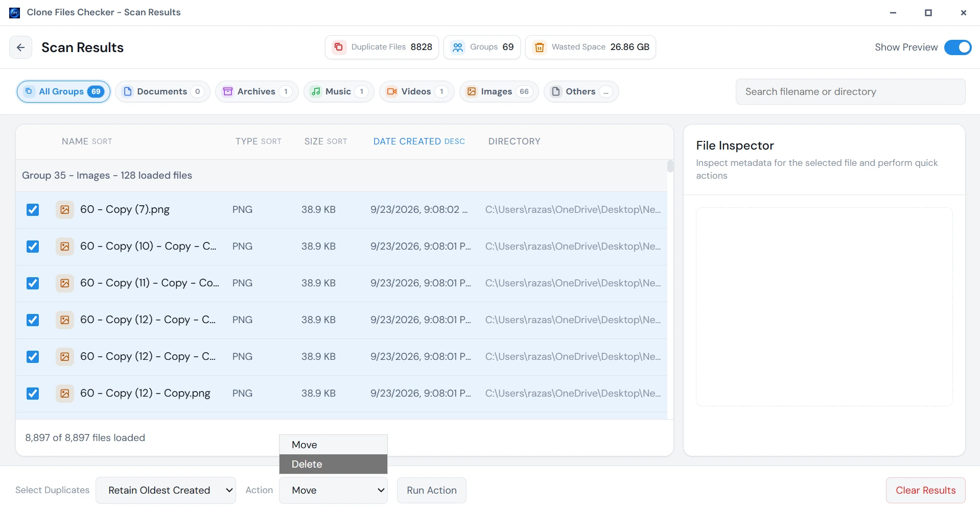Choose Delete in action list
The width and height of the screenshot is (980, 512).
point(333,465)
